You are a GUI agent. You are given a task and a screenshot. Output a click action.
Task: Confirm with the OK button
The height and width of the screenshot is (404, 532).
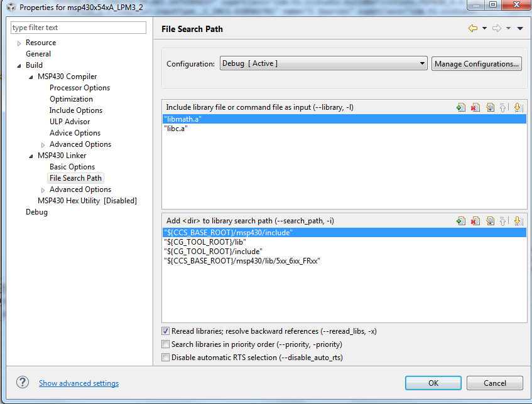point(433,383)
